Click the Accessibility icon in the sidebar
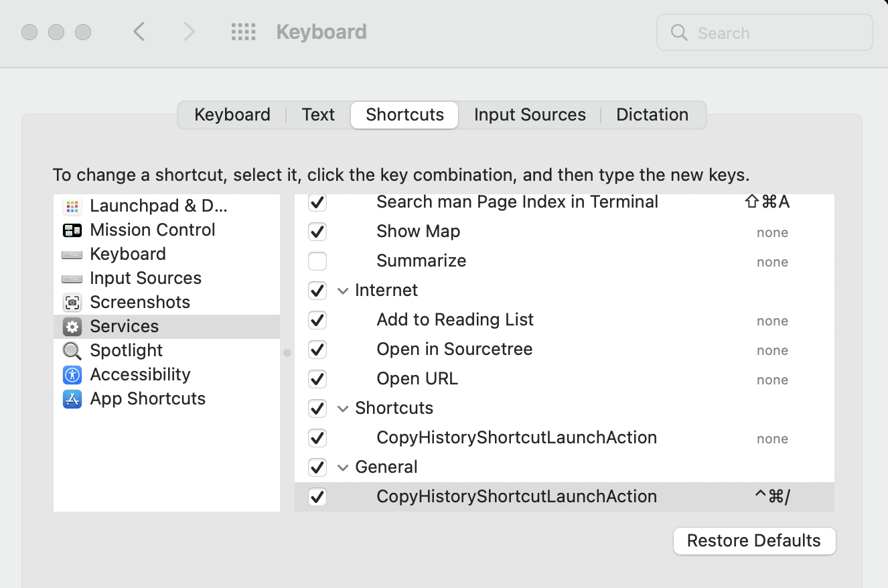Image resolution: width=888 pixels, height=588 pixels. click(72, 374)
